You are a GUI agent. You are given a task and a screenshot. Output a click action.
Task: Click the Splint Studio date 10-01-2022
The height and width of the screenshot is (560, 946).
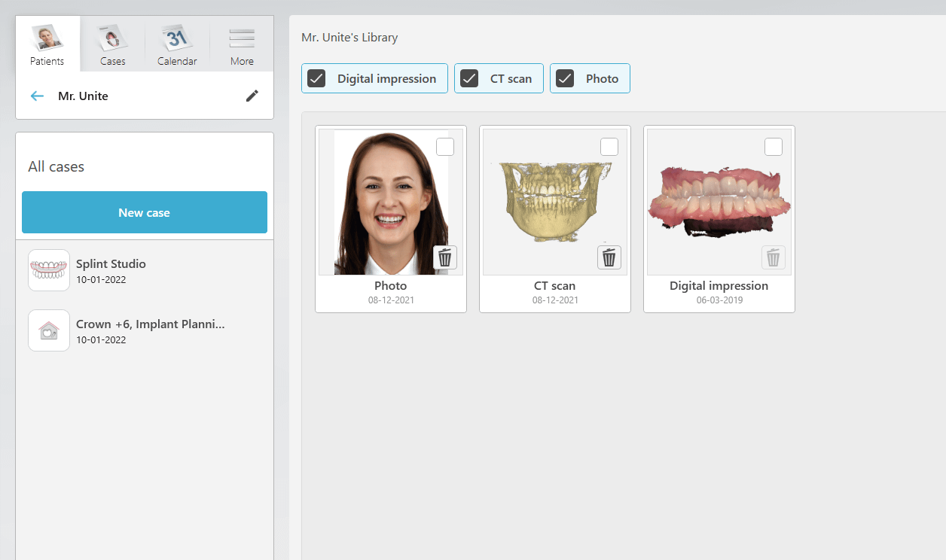[x=101, y=279]
